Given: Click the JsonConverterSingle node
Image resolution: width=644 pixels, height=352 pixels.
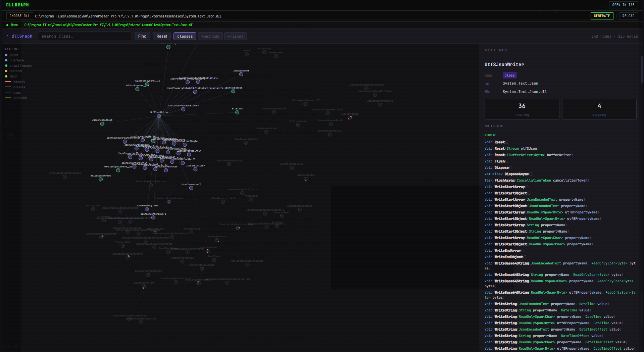Looking at the screenshot, I should pyautogui.click(x=185, y=145).
